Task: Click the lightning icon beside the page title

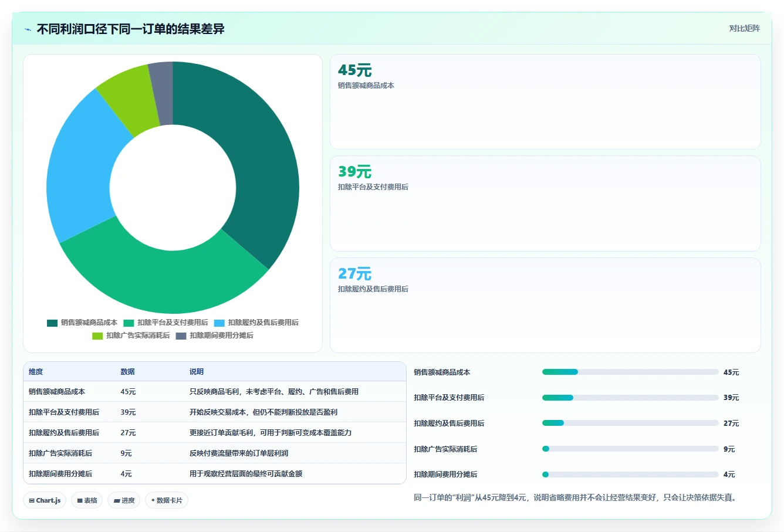Action: [28, 29]
